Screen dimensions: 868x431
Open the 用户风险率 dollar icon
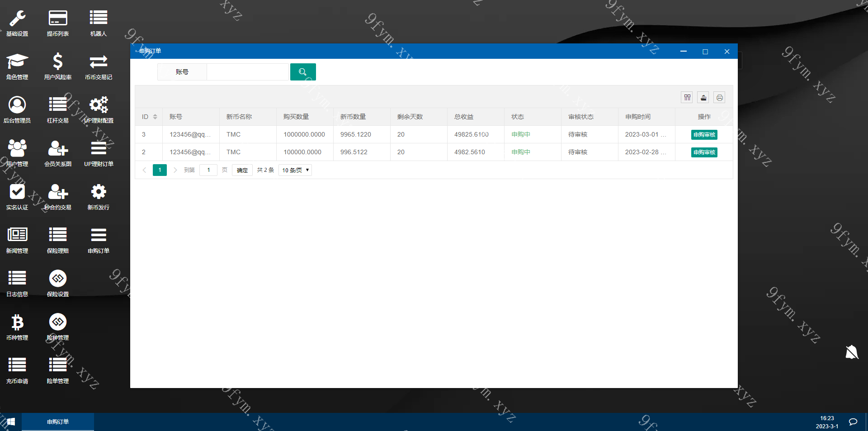click(58, 61)
